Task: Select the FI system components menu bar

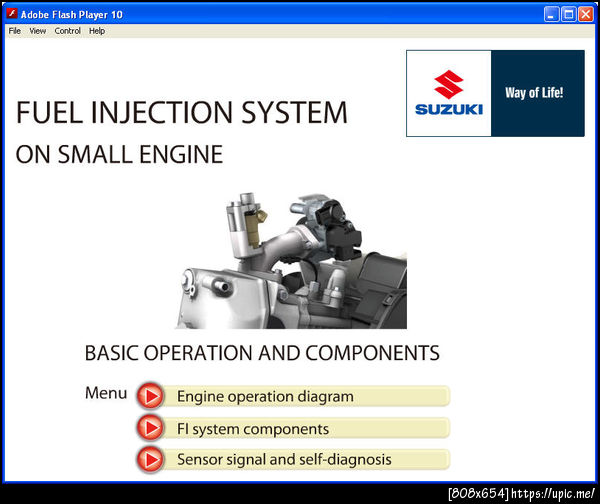Action: (x=306, y=428)
